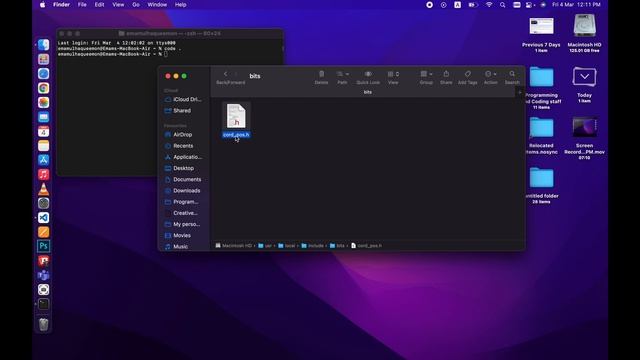Open Photoshop from the Dock
640x360 pixels.
tap(44, 246)
